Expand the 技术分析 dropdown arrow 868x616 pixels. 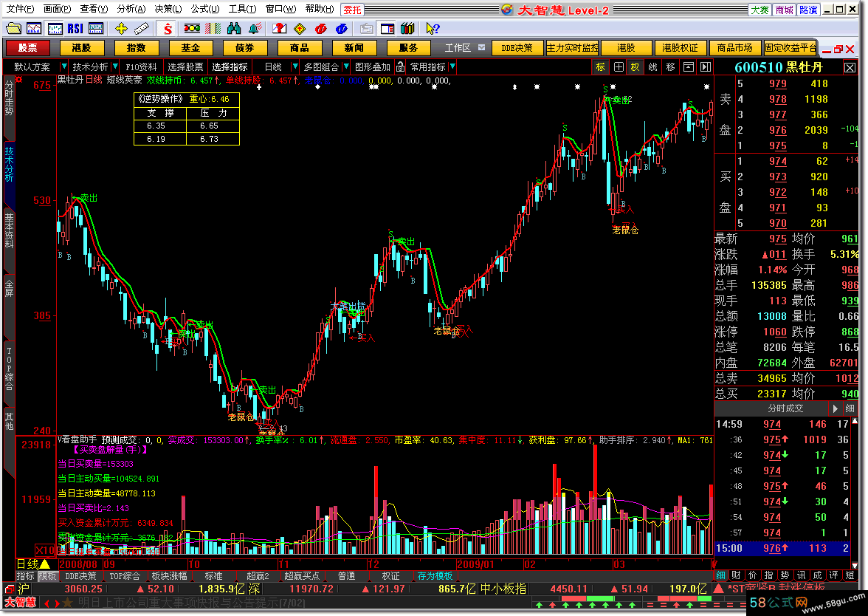(115, 67)
